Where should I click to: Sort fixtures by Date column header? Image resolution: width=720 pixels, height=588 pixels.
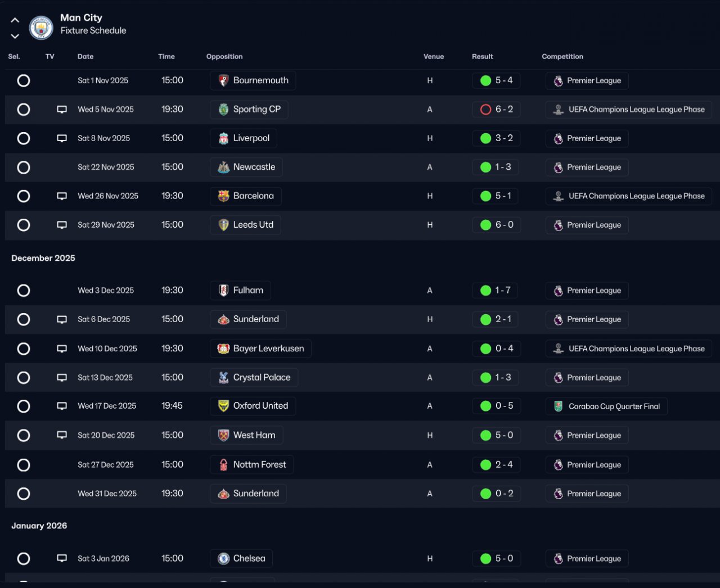tap(85, 57)
